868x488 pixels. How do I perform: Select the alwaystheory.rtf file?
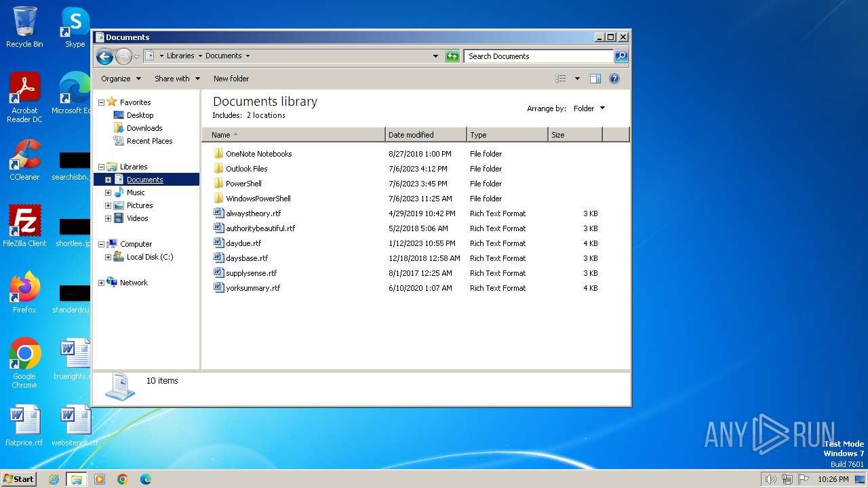[x=253, y=213]
